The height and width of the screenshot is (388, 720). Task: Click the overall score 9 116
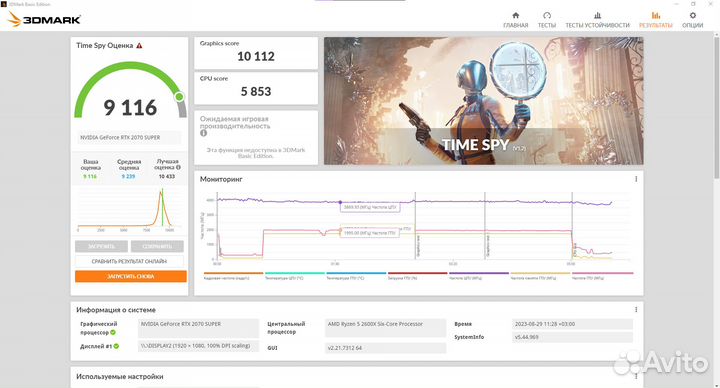click(130, 108)
